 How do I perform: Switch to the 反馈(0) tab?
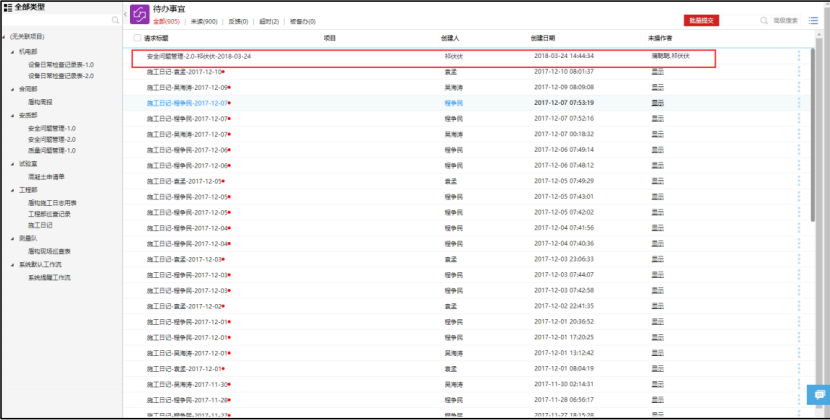238,22
